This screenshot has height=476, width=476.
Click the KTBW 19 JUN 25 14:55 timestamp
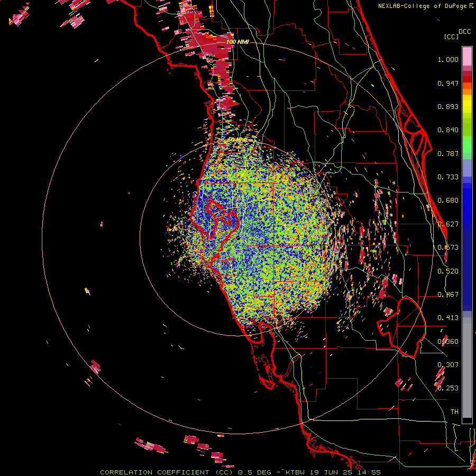point(333,472)
